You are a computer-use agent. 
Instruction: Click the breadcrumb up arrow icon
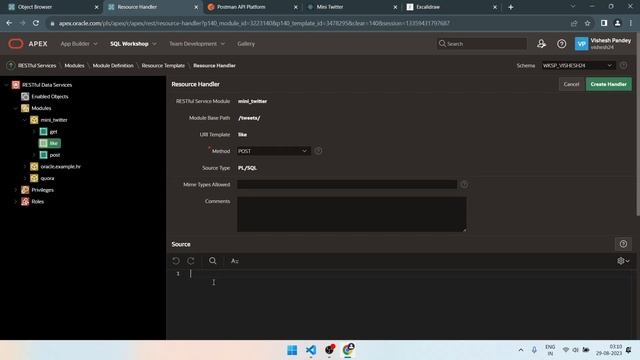pos(11,65)
